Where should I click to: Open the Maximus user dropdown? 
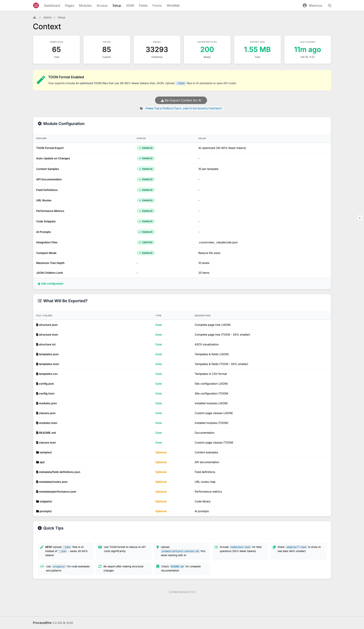tap(315, 5)
